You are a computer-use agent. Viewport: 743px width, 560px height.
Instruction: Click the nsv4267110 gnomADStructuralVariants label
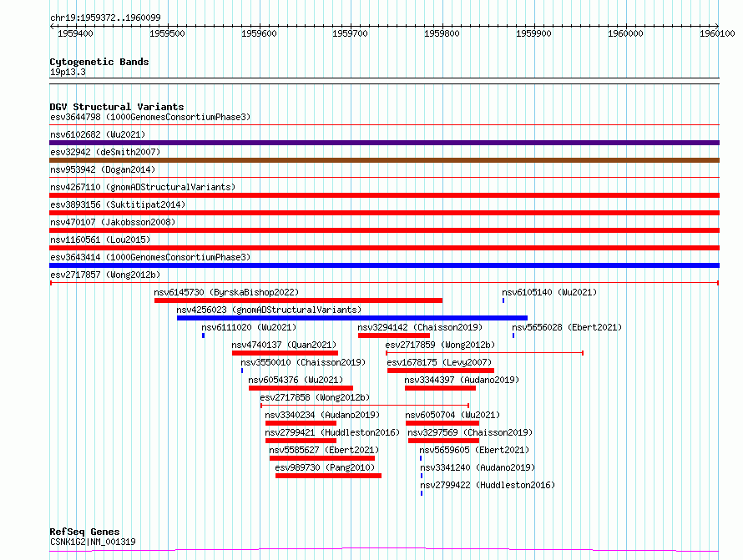pyautogui.click(x=143, y=187)
